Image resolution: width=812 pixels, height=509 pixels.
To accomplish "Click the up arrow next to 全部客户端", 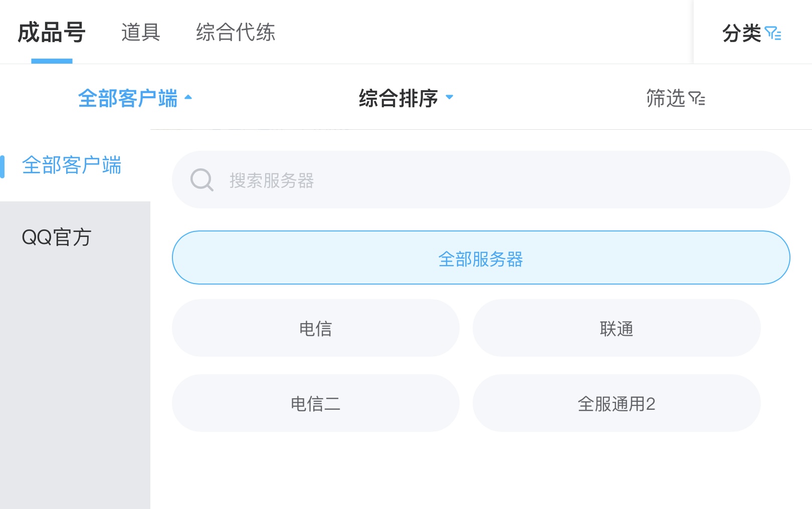I will [188, 97].
